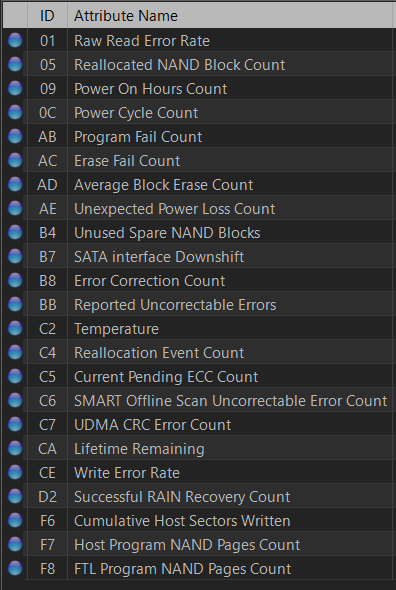Click the Attribute Name column header
Viewport: 396px width, 590px height.
[x=231, y=15]
